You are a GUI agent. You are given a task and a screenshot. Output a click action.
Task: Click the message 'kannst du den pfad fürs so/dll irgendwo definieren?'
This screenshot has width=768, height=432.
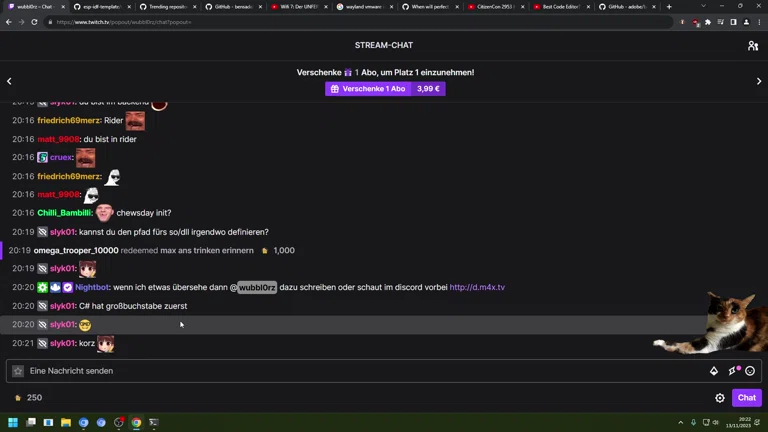173,232
